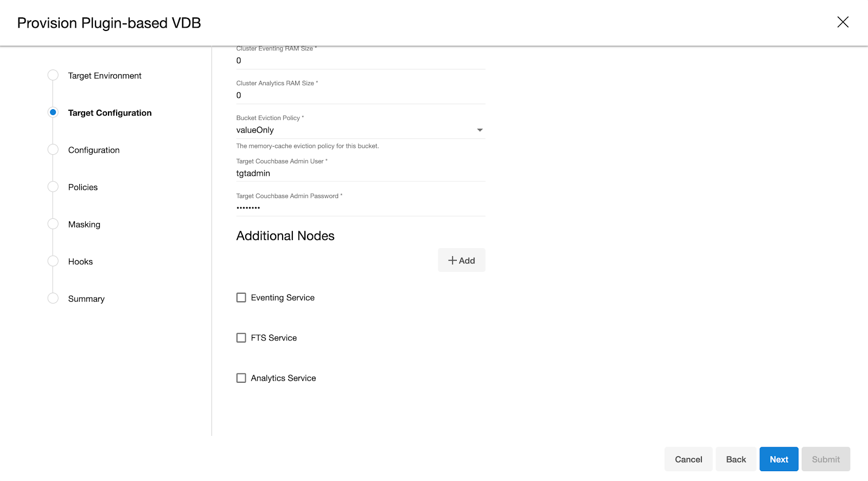Click the Target Configuration step indicator
Screen dimensions: 868x481
53,112
